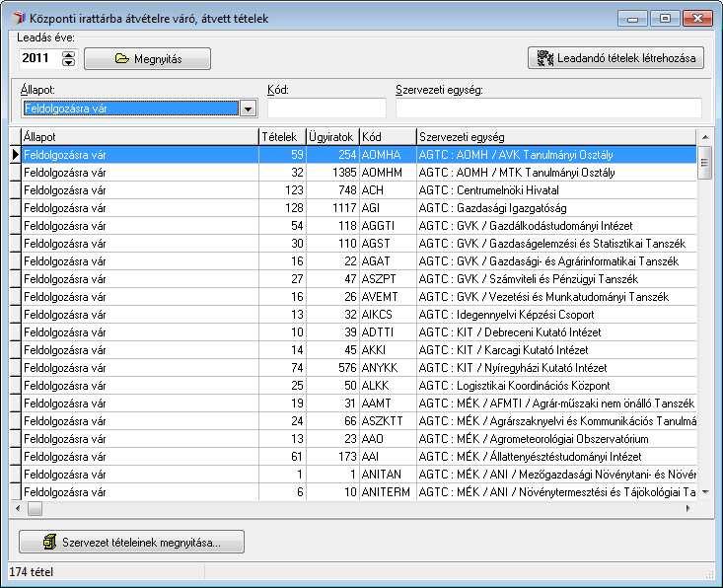723x588 pixels.
Task: Click Logisztikai Koordinációs Központ cell
Action: point(556,386)
